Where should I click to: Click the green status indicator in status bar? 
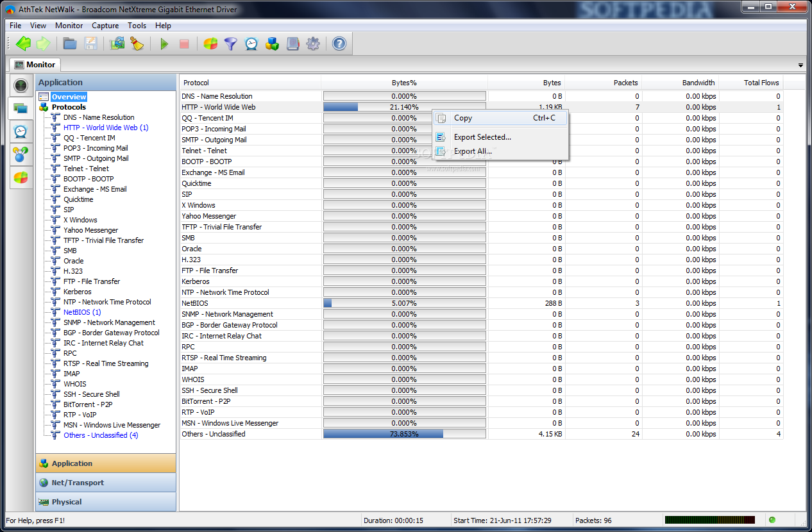pyautogui.click(x=772, y=520)
